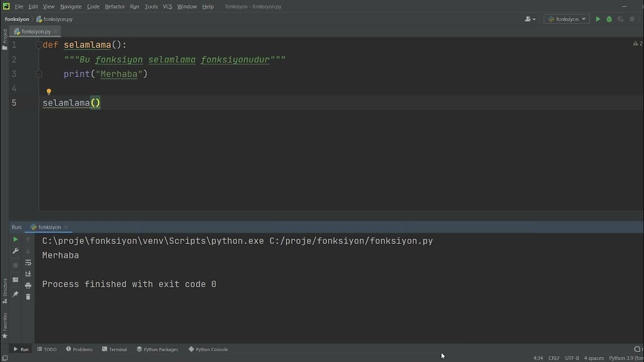Viewport: 644px width, 362px height.
Task: Rerun fonksiyon from the Run panel
Action: (x=16, y=240)
